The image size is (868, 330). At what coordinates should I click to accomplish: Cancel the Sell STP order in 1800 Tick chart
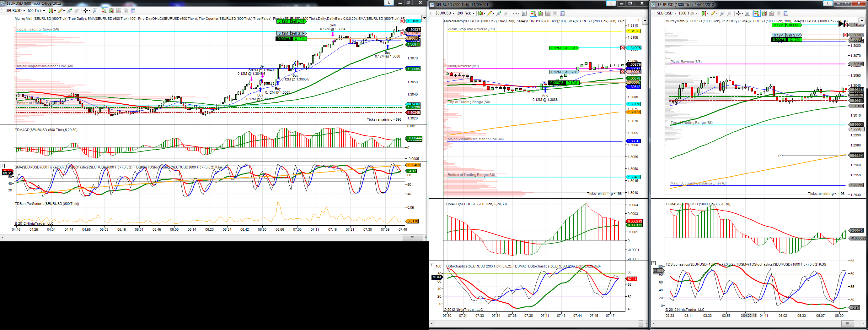pos(845,35)
